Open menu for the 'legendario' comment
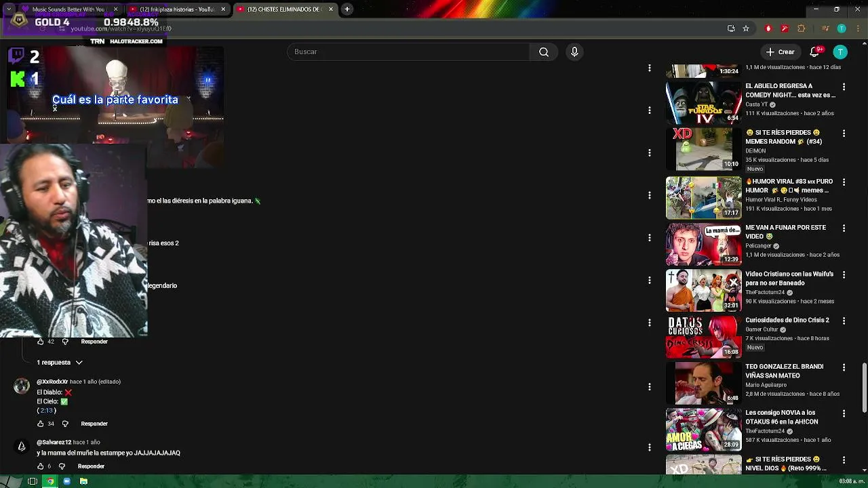This screenshot has height=488, width=868. tap(650, 280)
